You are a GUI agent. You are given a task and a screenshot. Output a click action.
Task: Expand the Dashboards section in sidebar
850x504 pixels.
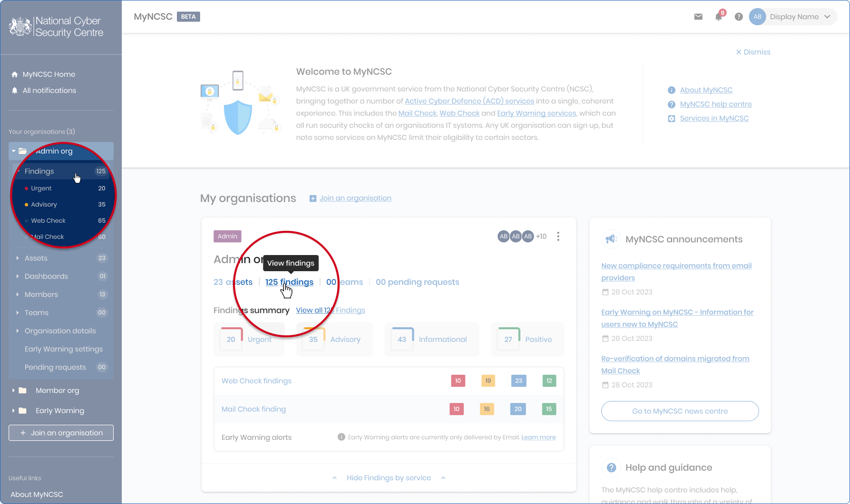point(17,276)
